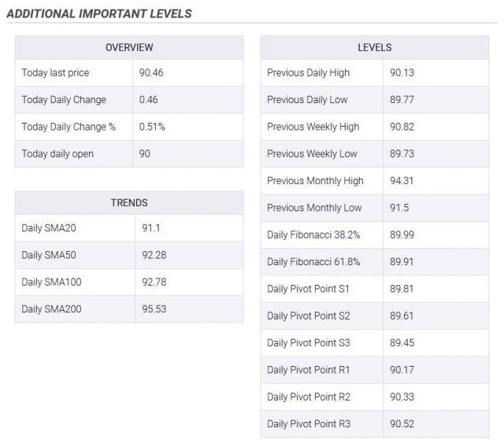This screenshot has width=504, height=447.
Task: Click the Additional Important Levels heading
Action: tap(99, 13)
